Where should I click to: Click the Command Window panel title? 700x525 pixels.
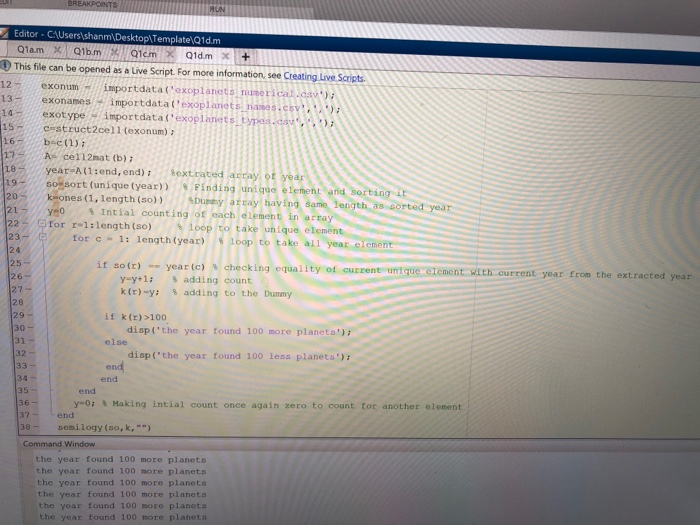click(58, 444)
